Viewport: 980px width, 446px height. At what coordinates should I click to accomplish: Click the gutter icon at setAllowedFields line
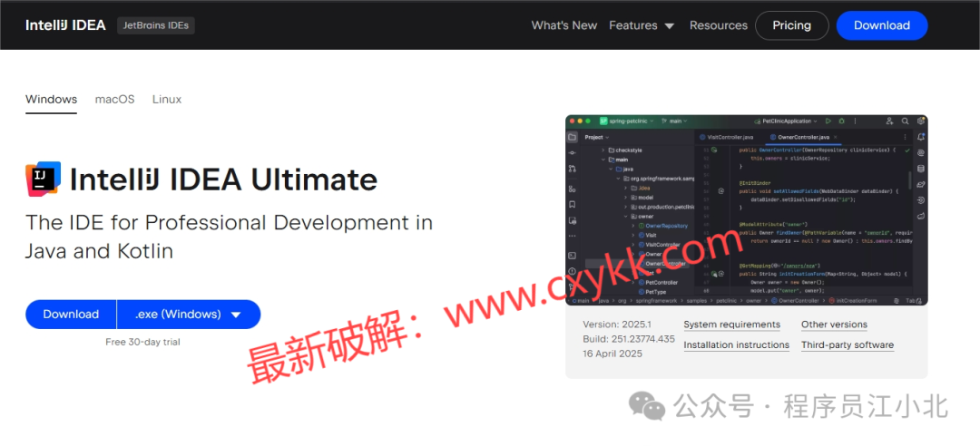pos(721,191)
